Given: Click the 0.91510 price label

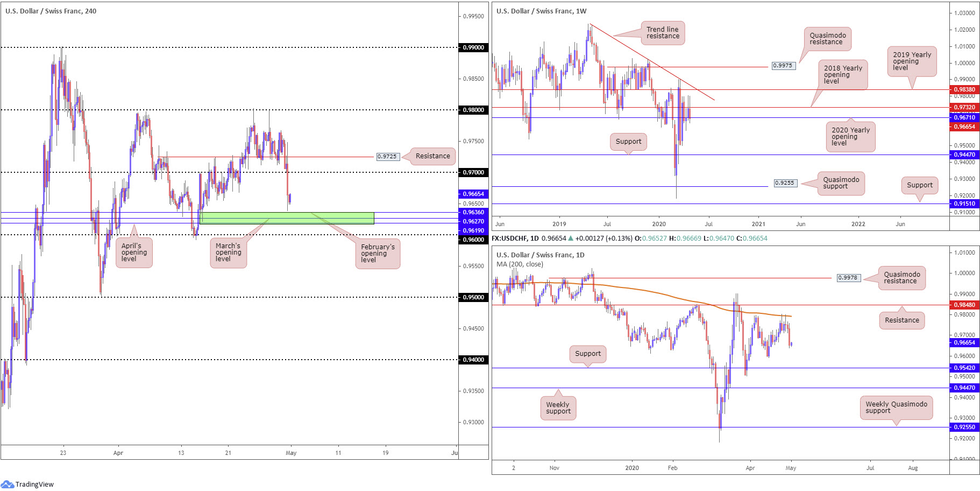Looking at the screenshot, I should pos(964,204).
